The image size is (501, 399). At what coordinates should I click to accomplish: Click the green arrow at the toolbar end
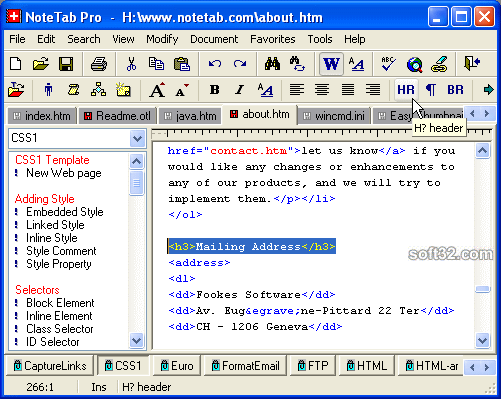(x=488, y=89)
